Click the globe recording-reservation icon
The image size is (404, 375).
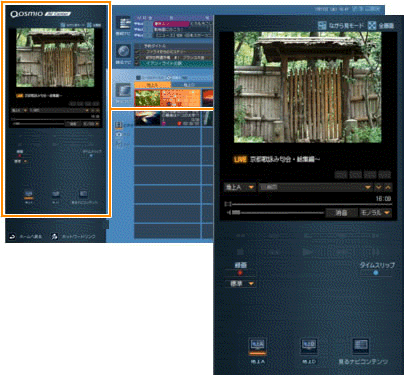pyautogui.click(x=123, y=52)
